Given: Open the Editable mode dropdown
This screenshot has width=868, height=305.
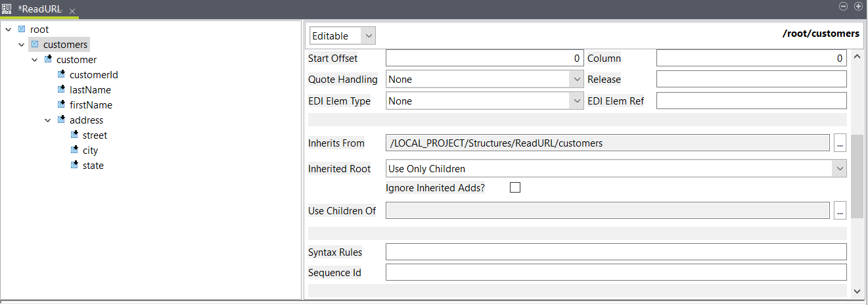Looking at the screenshot, I should pos(368,35).
